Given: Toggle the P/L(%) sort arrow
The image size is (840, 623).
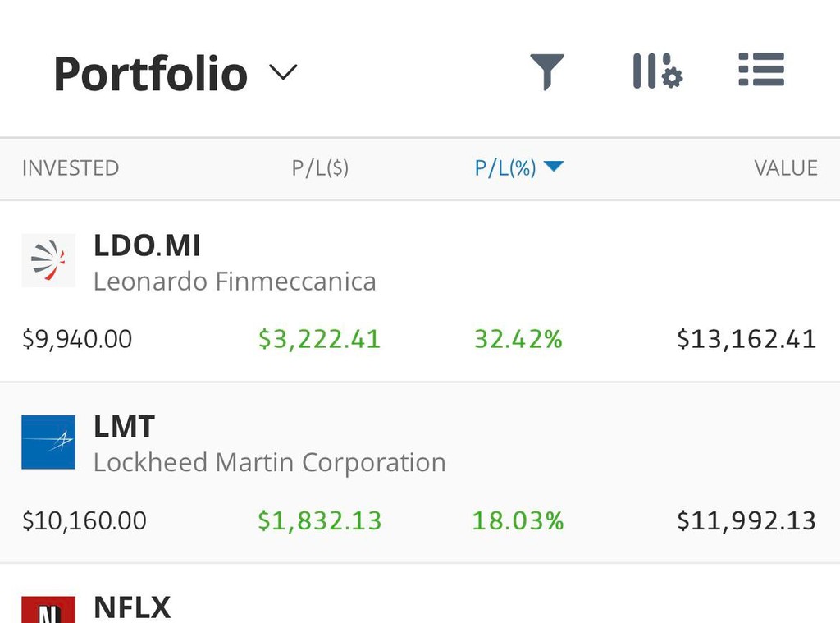Looking at the screenshot, I should (554, 167).
